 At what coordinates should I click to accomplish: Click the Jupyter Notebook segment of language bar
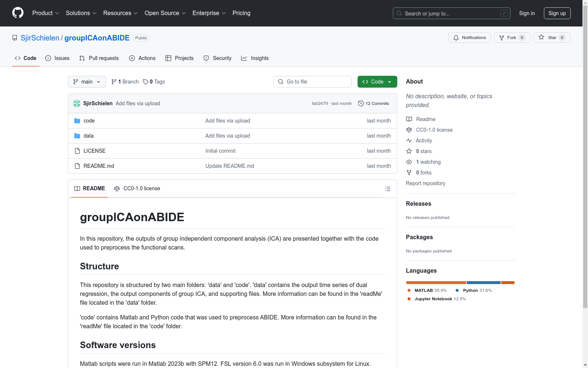(x=508, y=283)
